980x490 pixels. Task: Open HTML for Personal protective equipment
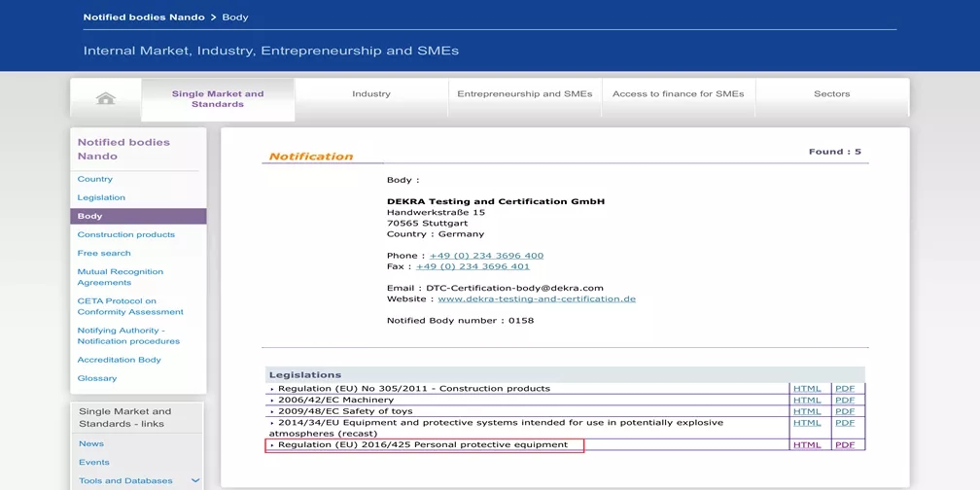[807, 445]
